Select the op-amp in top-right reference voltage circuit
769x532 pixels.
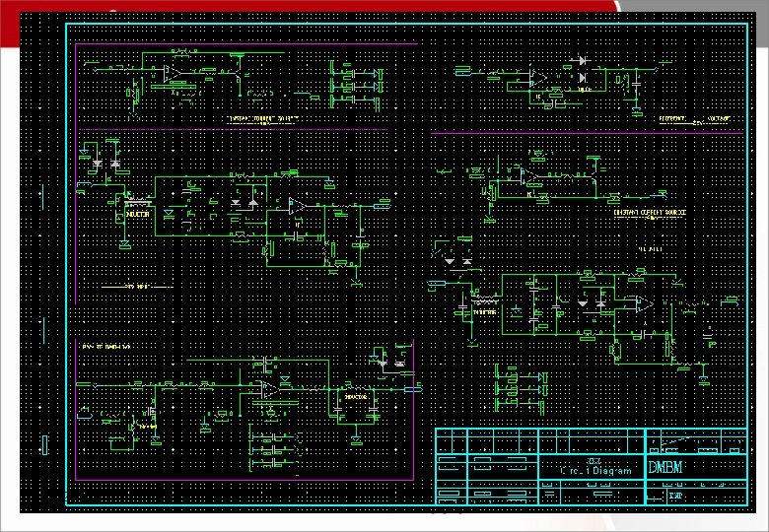538,78
